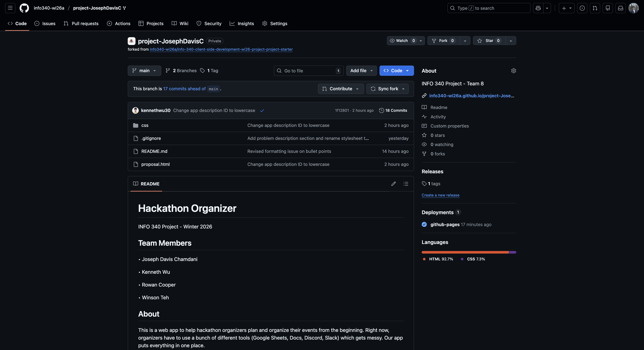This screenshot has width=644, height=350.
Task: Open the commit history clock icon
Action: 381,110
